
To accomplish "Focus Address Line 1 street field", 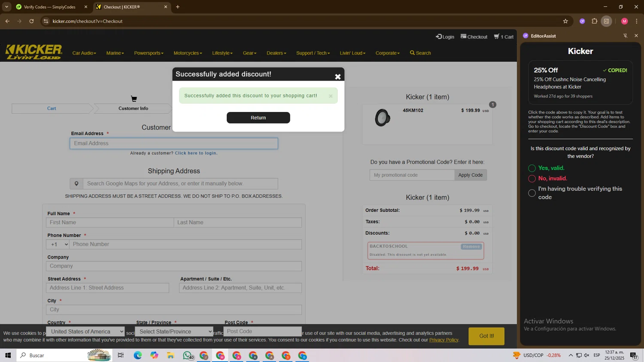I will click(x=108, y=288).
